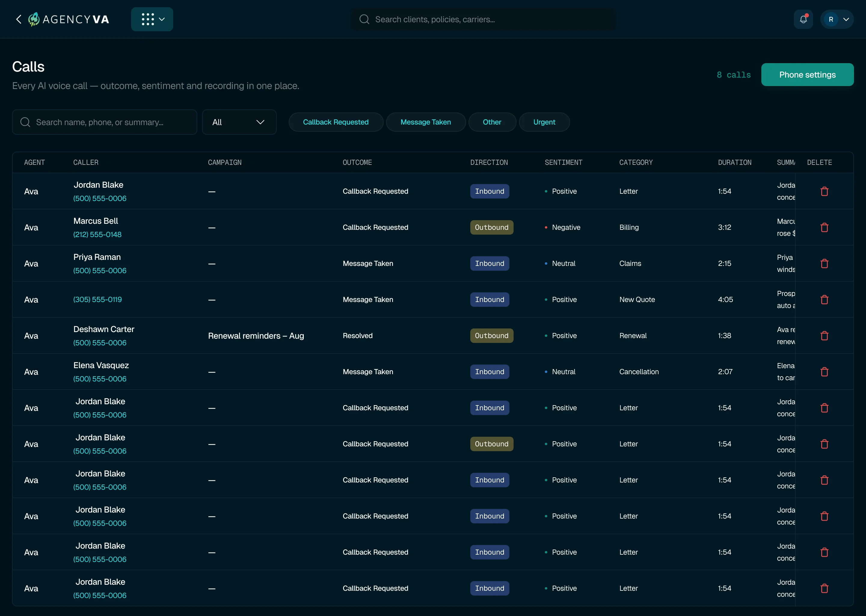Screen dimensions: 866x616
Task: Select the Other filter chip
Action: 492,122
